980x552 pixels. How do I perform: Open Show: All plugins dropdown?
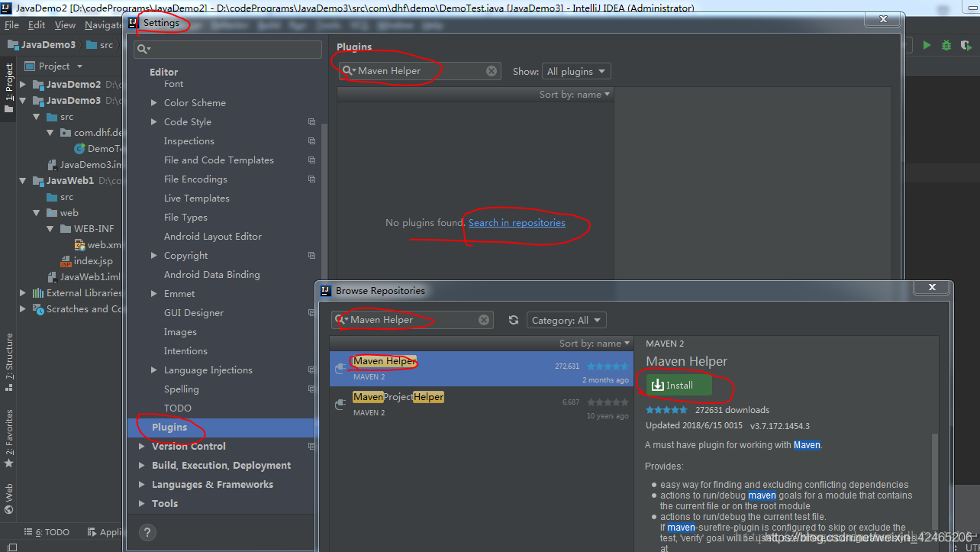576,71
